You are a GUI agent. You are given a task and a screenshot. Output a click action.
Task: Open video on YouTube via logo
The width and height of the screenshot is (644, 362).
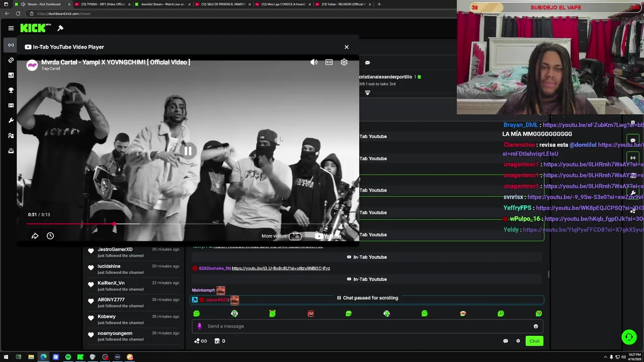(328, 236)
